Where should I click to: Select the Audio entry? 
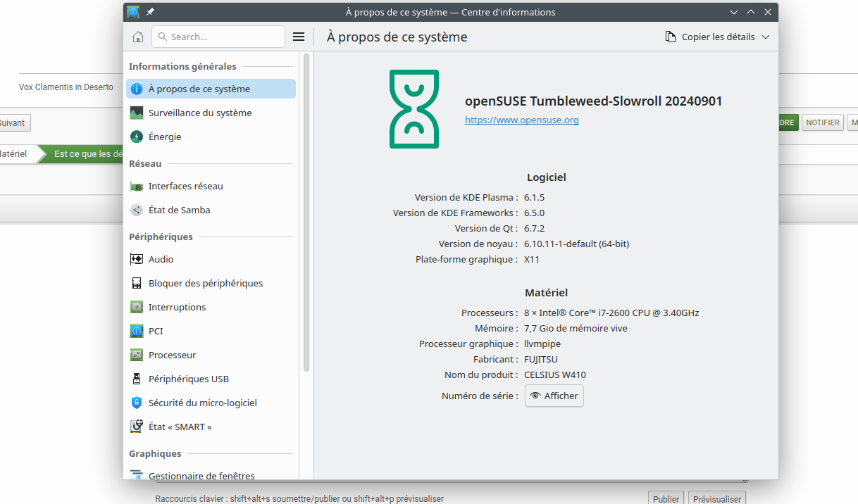click(211, 259)
